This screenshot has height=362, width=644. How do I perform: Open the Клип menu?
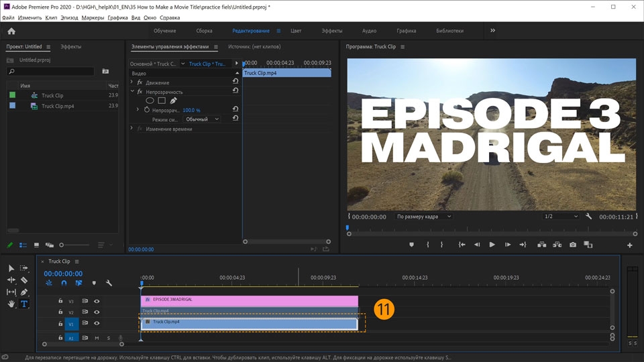click(x=51, y=17)
